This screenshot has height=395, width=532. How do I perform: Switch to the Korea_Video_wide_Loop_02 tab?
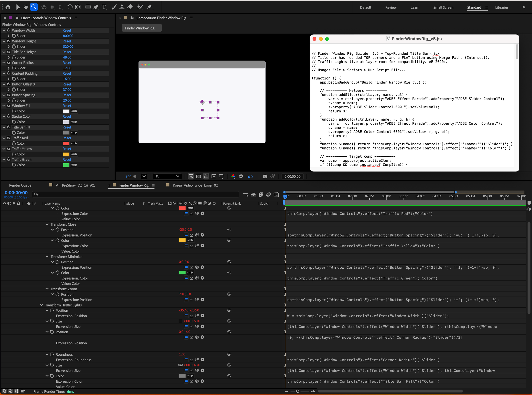click(195, 185)
